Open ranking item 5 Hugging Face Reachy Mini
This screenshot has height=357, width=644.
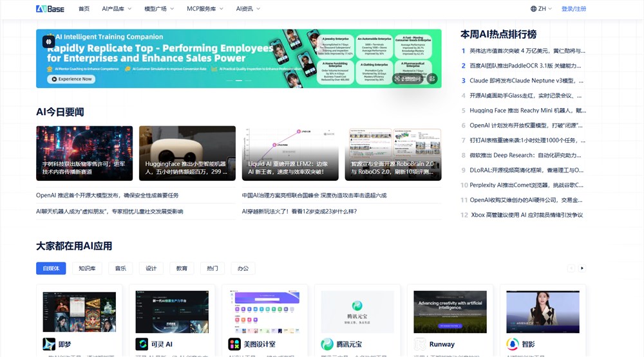[523, 111]
